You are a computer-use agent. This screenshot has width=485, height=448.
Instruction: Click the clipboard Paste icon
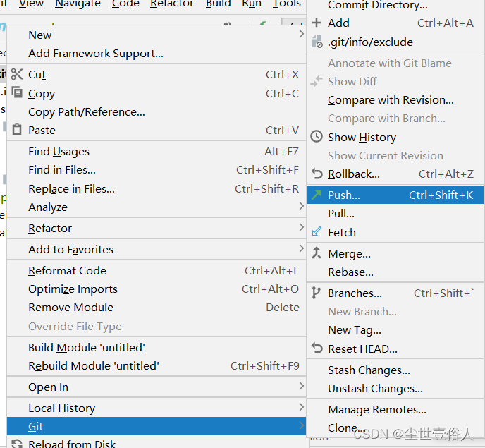point(17,129)
